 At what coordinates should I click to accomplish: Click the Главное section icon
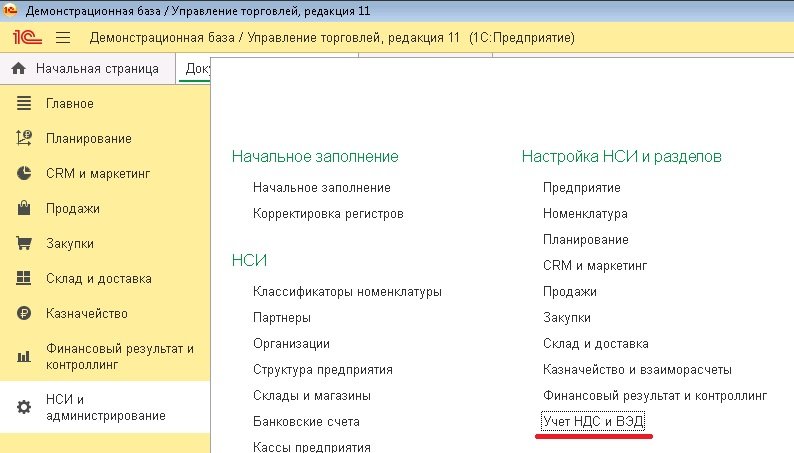pyautogui.click(x=24, y=104)
